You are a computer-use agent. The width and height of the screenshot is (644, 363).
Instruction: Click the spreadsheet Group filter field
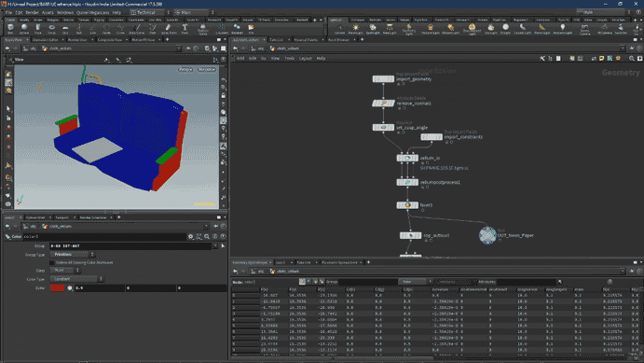point(367,282)
